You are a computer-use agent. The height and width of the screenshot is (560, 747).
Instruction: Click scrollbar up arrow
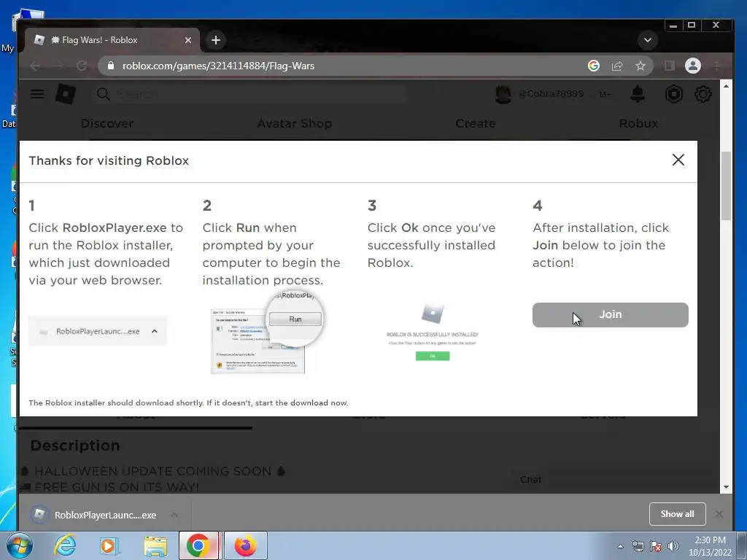tap(726, 86)
